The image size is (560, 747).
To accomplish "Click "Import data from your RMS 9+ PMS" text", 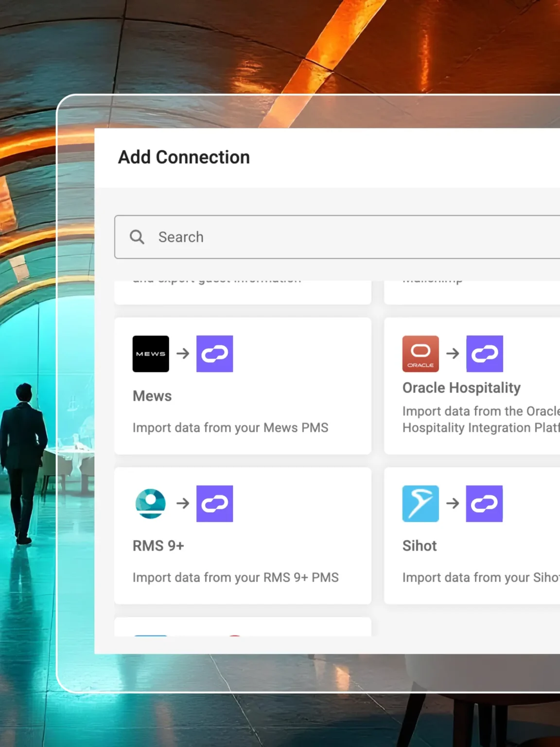I will tap(236, 577).
